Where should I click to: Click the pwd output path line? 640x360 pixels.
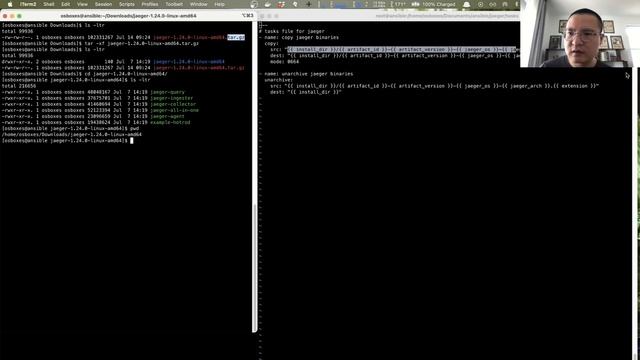(x=72, y=134)
